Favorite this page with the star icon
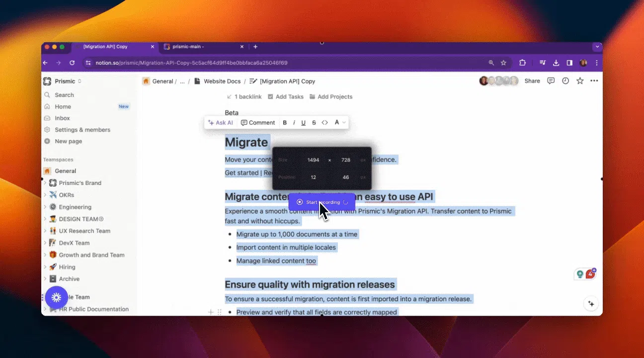Screen dimensions: 644x358 pyautogui.click(x=579, y=81)
